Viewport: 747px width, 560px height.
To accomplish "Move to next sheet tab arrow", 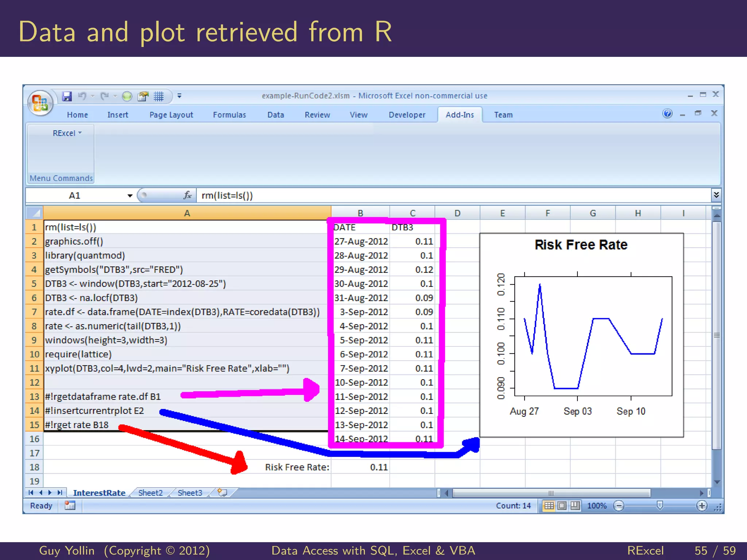I will pyautogui.click(x=50, y=493).
